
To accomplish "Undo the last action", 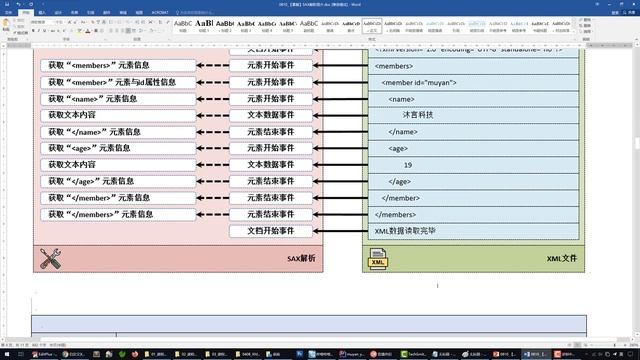I will pyautogui.click(x=18, y=4).
